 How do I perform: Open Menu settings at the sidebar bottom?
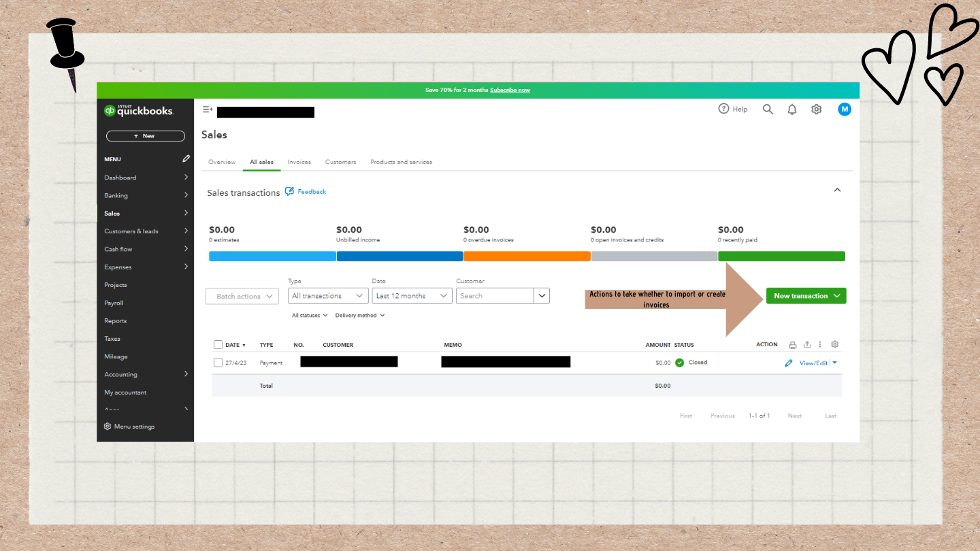129,427
